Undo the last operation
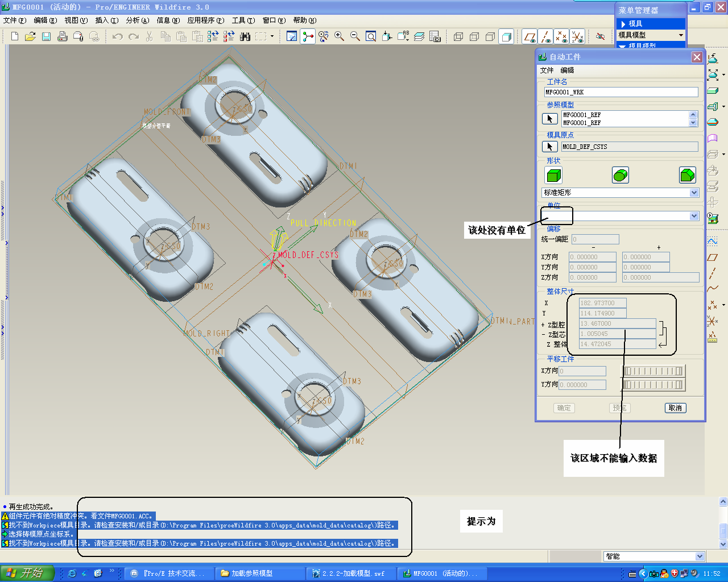Screen dimensions: 728x582 [x=118, y=36]
